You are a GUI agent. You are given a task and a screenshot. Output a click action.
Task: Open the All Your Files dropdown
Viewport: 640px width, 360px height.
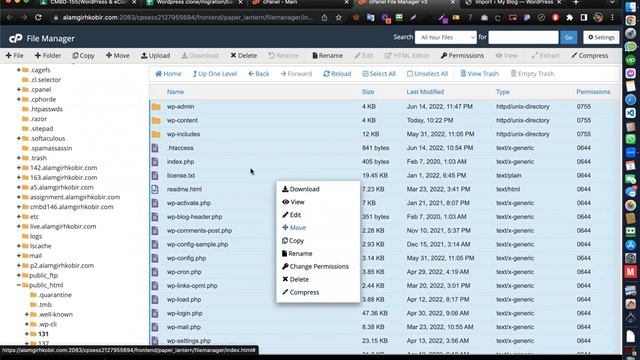(x=446, y=37)
